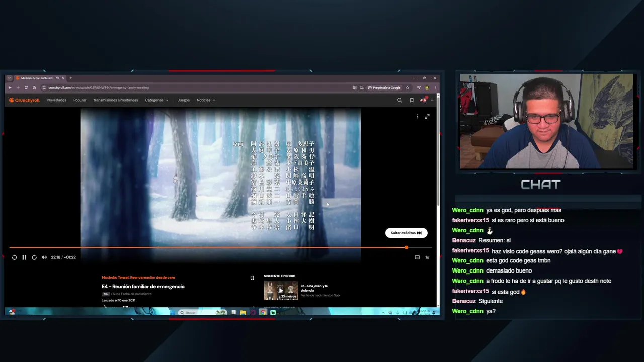Click the Saltar créditos button

407,233
